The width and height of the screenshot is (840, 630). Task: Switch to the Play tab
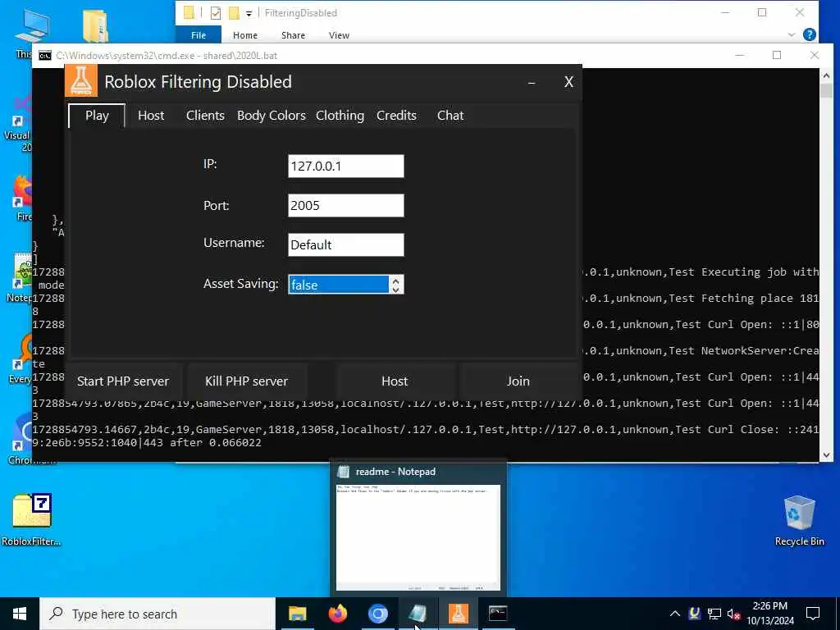point(97,116)
